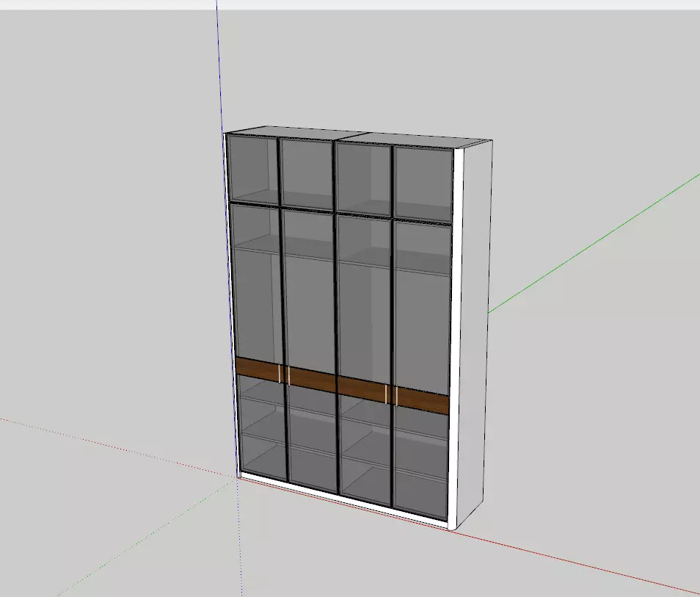
Task: Click the white base plinth under the doors
Action: tap(343, 499)
